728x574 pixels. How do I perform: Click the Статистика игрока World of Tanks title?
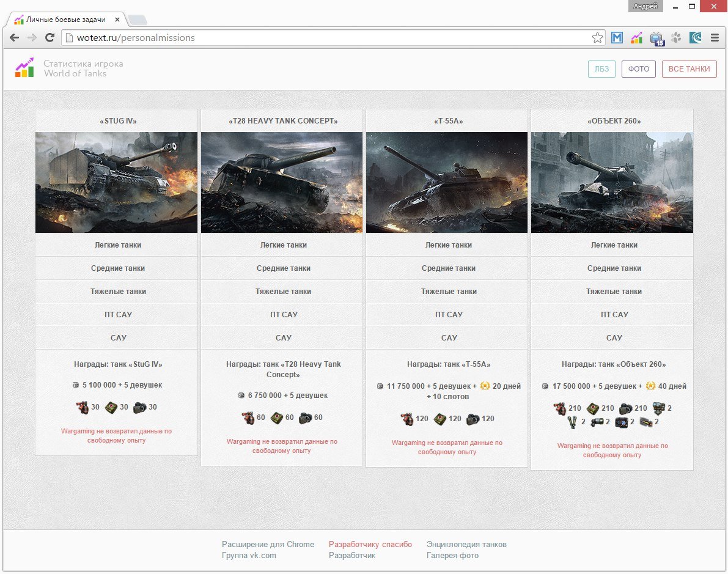[83, 68]
